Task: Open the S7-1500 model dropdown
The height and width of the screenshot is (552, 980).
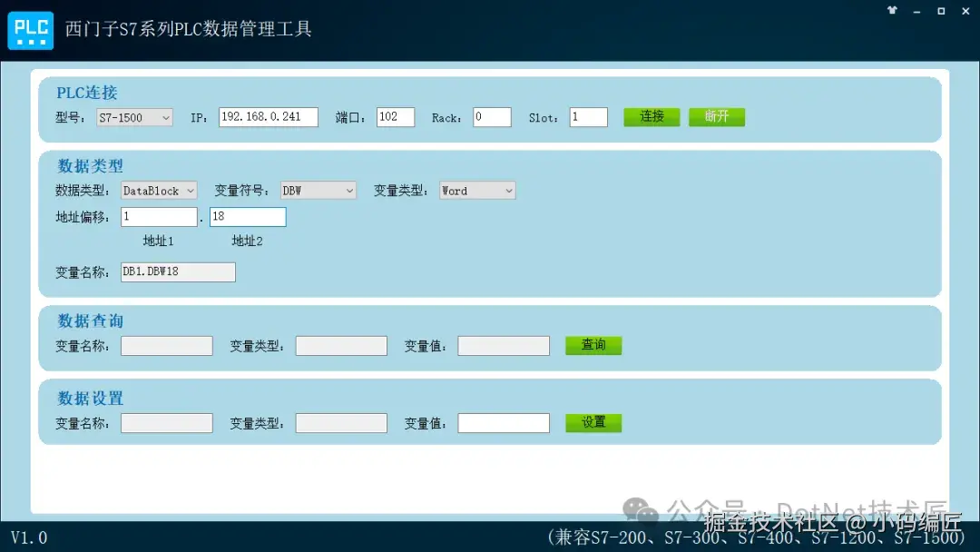Action: coord(134,117)
